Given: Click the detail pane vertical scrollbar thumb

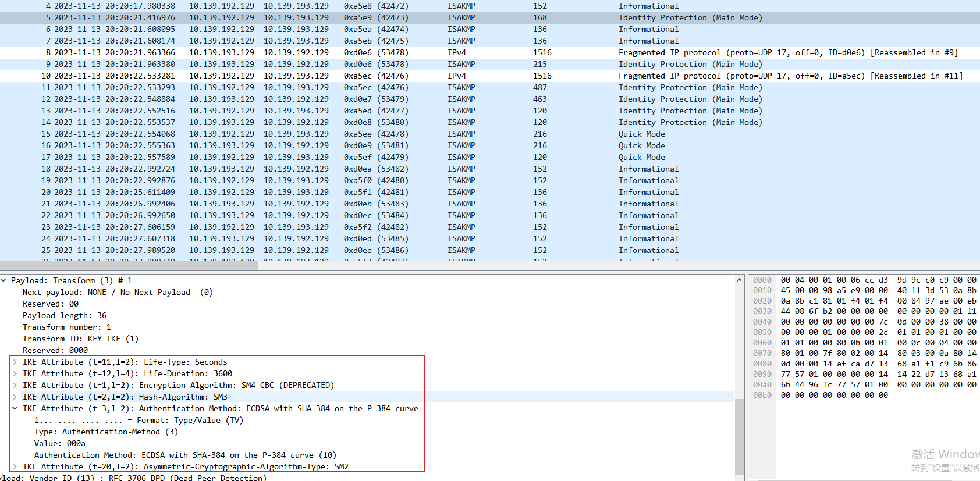Looking at the screenshot, I should click(x=739, y=436).
